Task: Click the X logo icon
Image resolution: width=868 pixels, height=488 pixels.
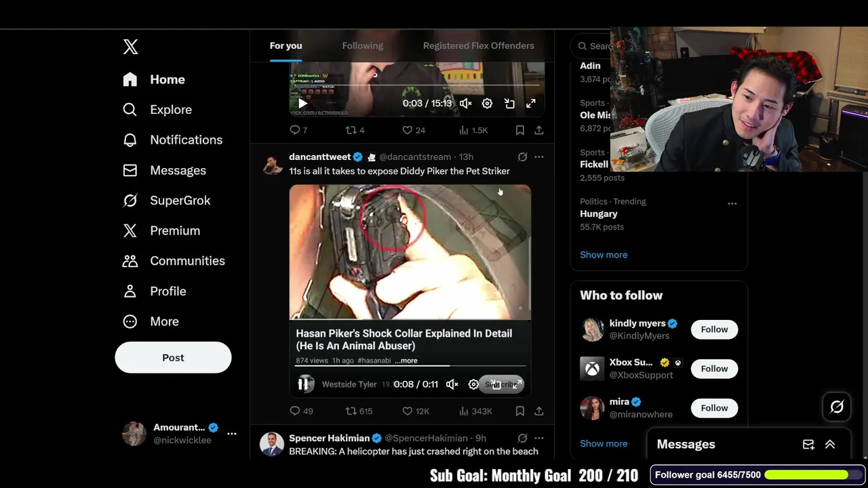Action: click(131, 47)
